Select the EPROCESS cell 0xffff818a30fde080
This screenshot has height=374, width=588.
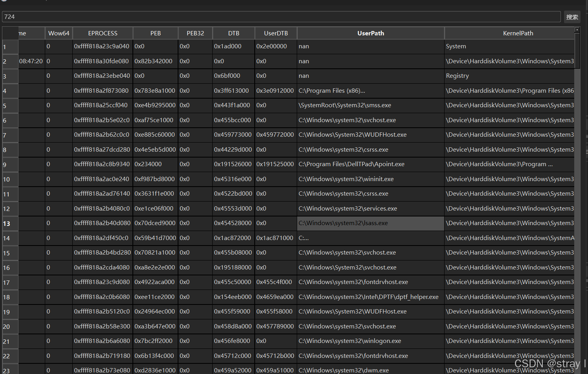coord(103,61)
